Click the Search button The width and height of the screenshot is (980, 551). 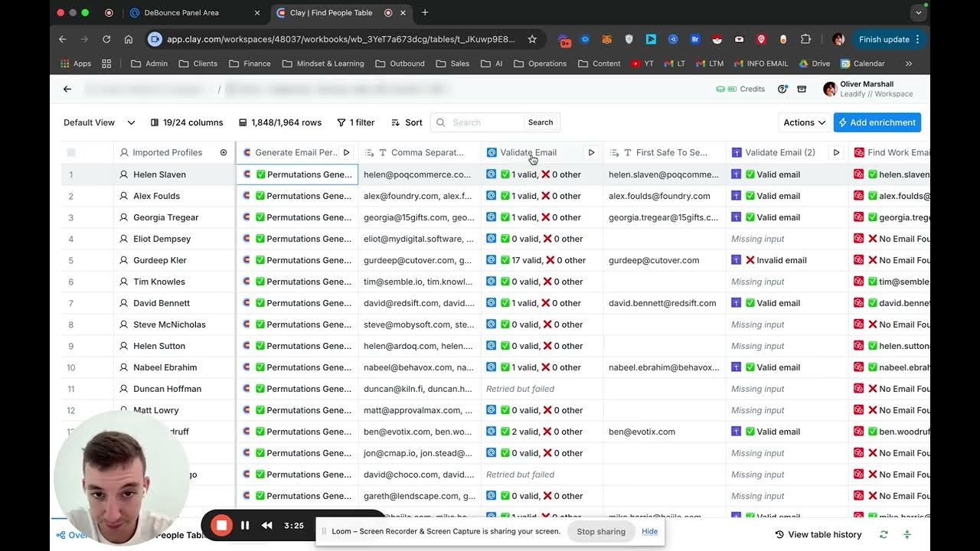coord(540,122)
